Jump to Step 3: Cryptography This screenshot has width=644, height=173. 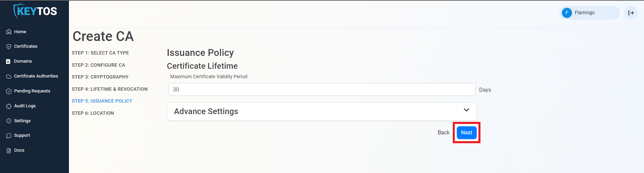tap(100, 77)
